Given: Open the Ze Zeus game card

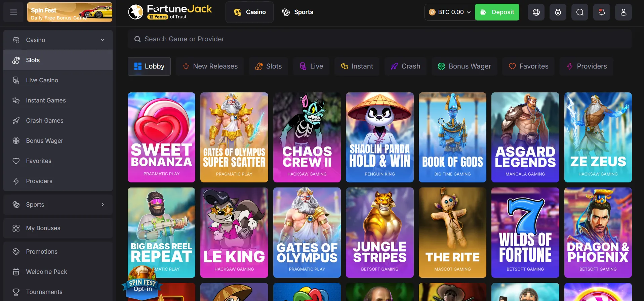Looking at the screenshot, I should pyautogui.click(x=598, y=137).
